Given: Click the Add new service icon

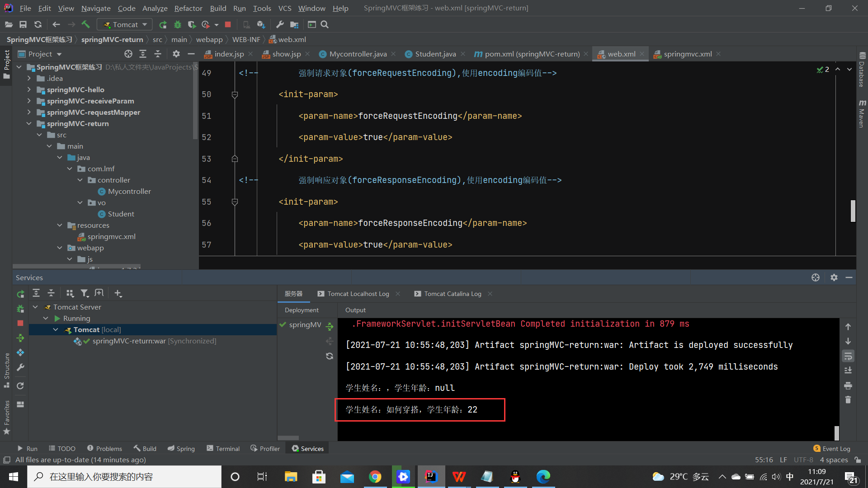Looking at the screenshot, I should (x=118, y=292).
